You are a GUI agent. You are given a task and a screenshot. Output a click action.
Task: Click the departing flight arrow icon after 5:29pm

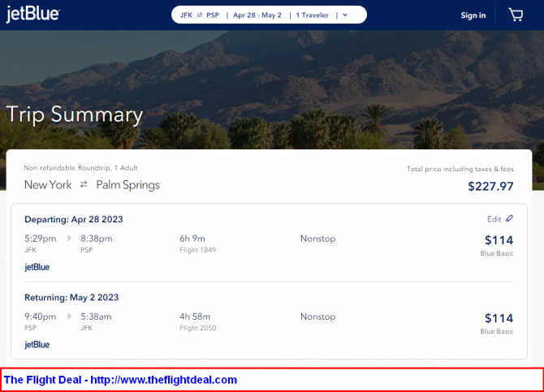[69, 239]
